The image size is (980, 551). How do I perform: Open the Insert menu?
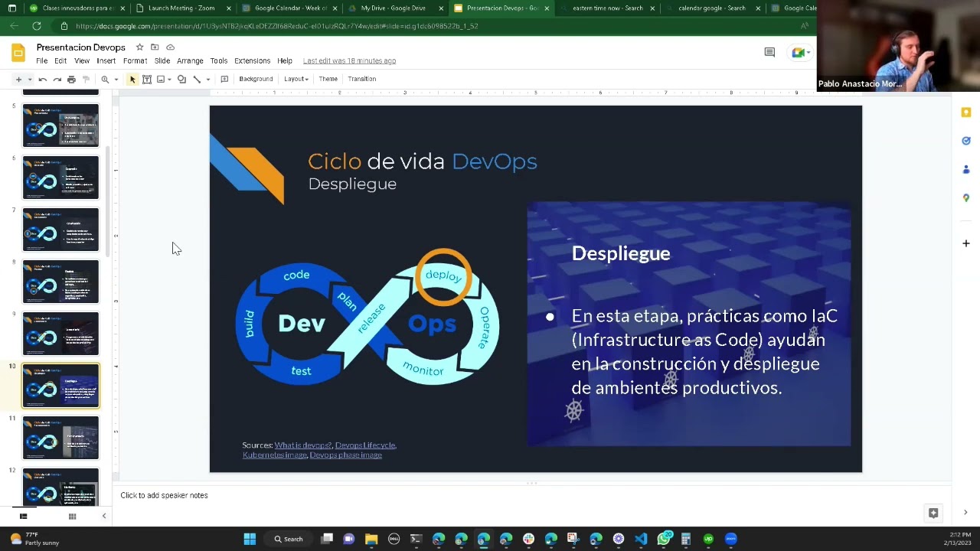point(106,60)
